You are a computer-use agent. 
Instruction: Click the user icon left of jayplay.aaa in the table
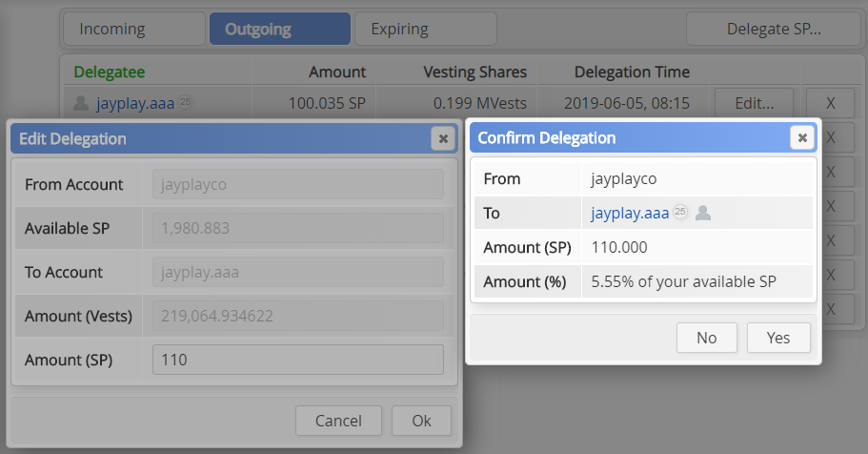[82, 103]
